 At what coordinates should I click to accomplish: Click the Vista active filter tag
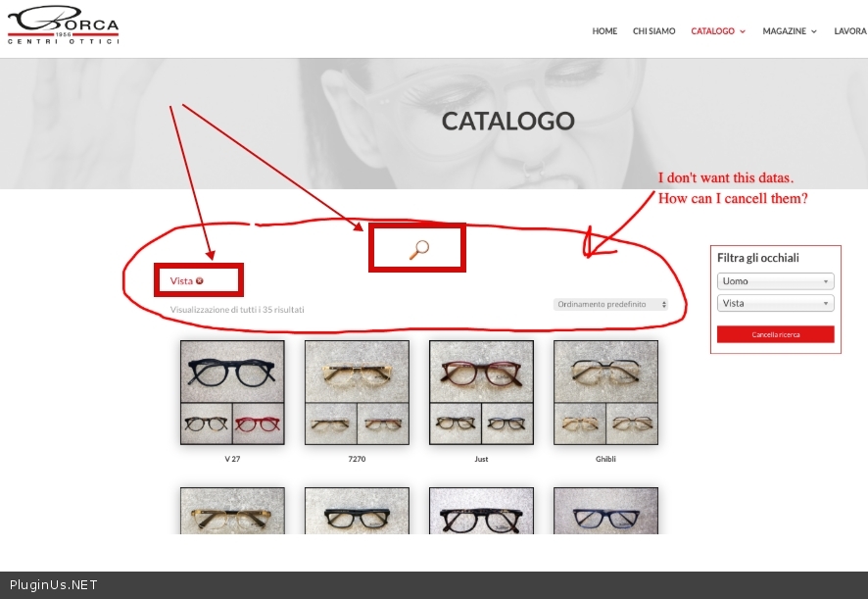pos(181,281)
